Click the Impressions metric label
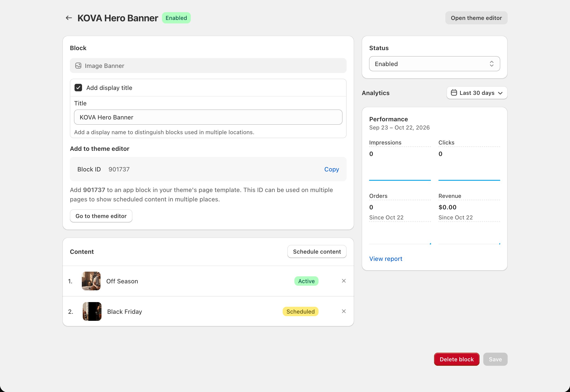Viewport: 570px width, 392px height. (385, 142)
